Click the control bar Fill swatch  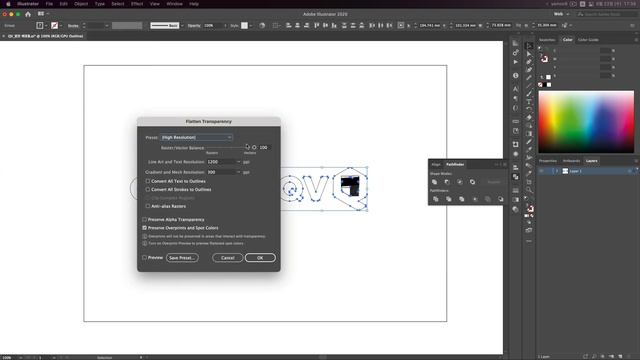[40, 25]
